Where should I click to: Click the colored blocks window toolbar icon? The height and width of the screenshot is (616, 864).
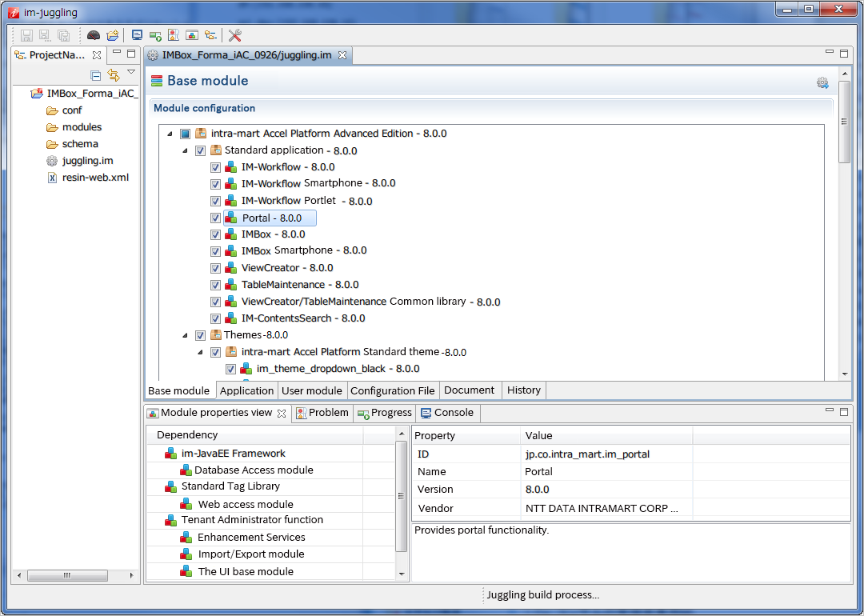click(x=192, y=36)
